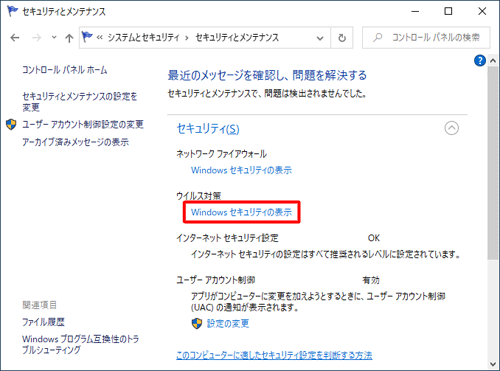500x371 pixels.
Task: Close the セキュリティとメンテナンス window
Action: pos(482,11)
